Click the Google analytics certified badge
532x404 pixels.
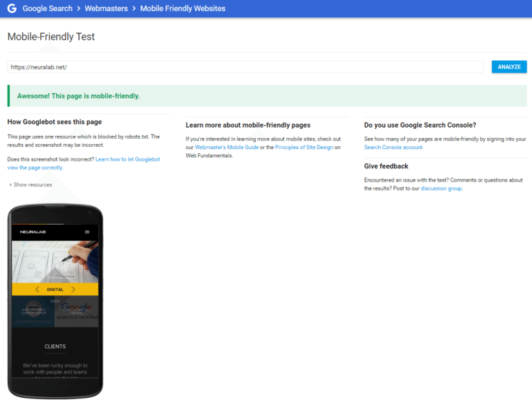point(77,311)
